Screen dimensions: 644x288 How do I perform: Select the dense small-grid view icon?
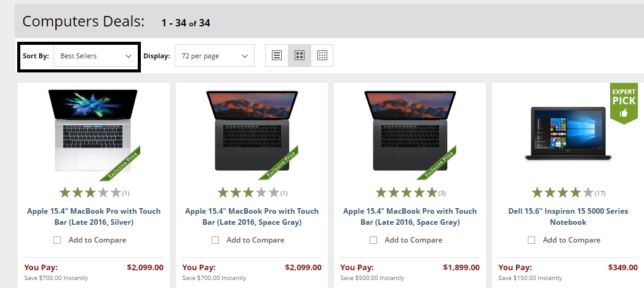322,55
